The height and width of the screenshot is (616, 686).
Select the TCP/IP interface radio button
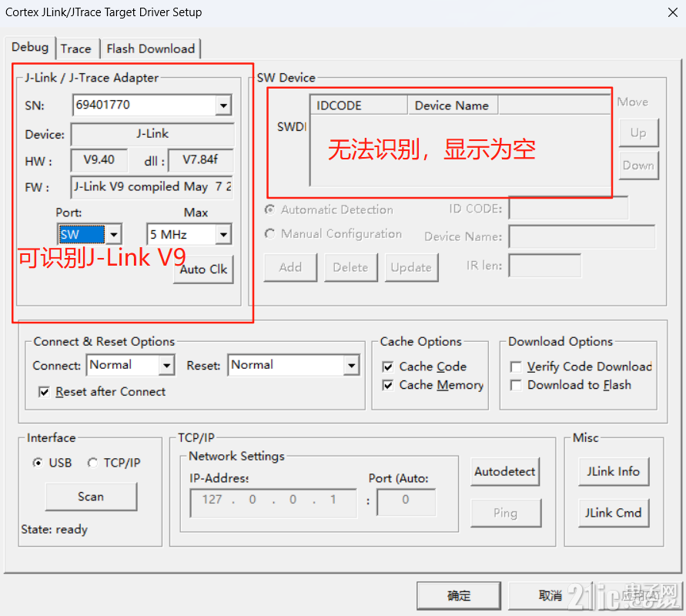92,463
